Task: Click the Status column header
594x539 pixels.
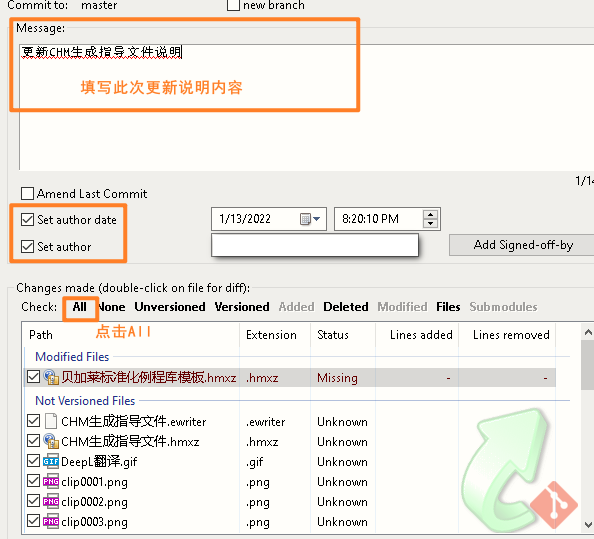Action: click(333, 335)
